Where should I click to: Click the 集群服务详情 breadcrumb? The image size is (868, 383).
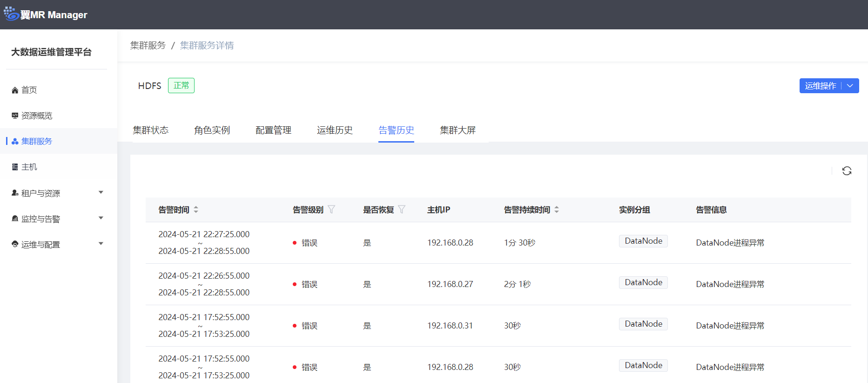(207, 45)
